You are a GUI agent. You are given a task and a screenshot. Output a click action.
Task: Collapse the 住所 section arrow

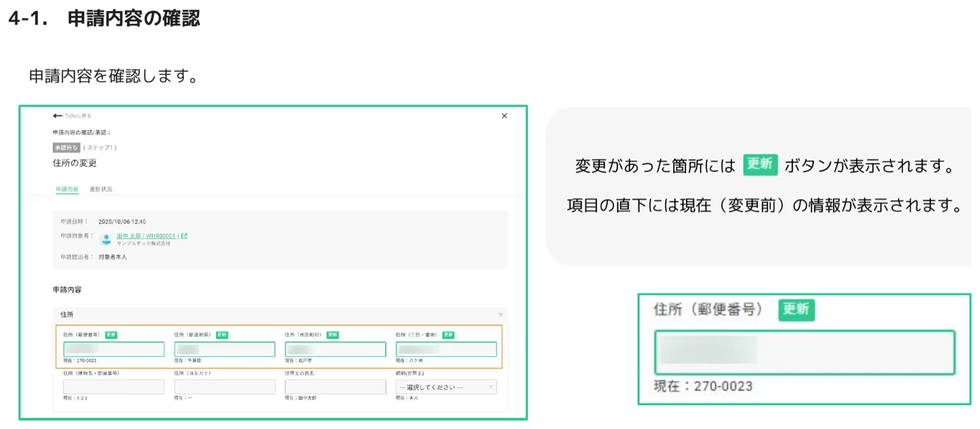tap(500, 315)
